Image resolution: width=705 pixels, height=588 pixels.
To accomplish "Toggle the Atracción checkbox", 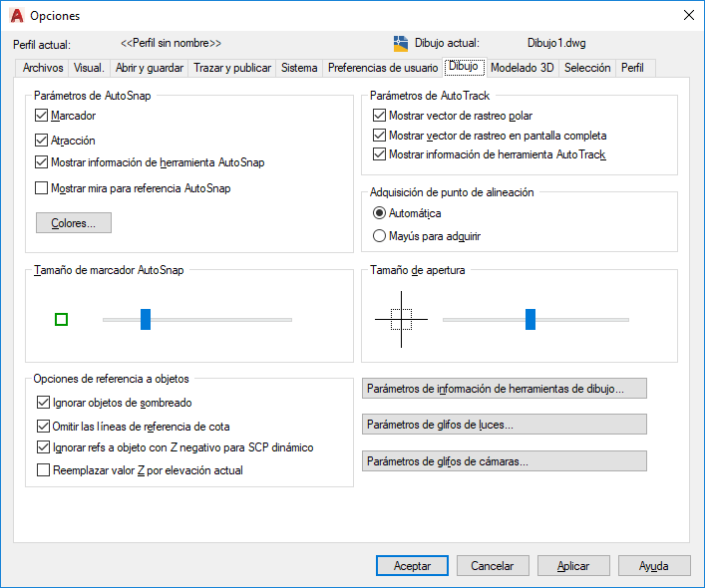I will pyautogui.click(x=41, y=141).
